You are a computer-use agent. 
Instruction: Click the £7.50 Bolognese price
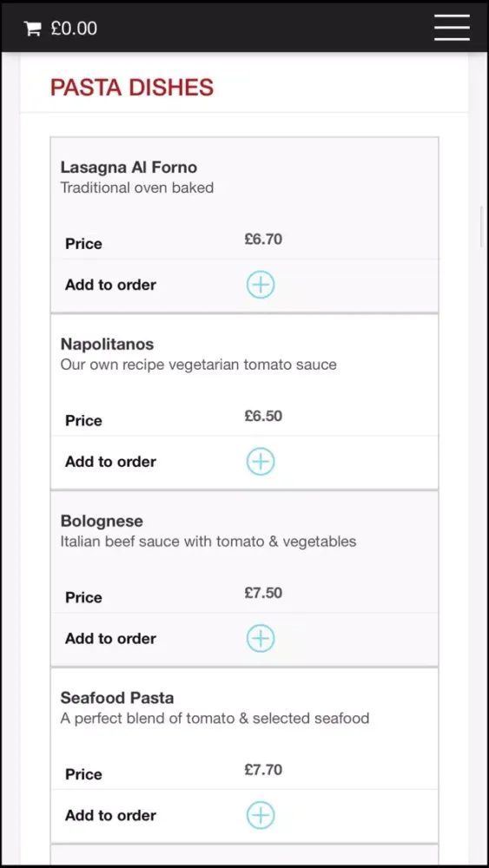(263, 593)
